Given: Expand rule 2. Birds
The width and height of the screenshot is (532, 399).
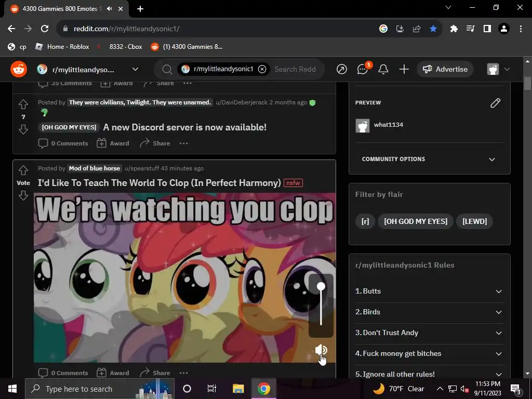Looking at the screenshot, I should (x=429, y=312).
